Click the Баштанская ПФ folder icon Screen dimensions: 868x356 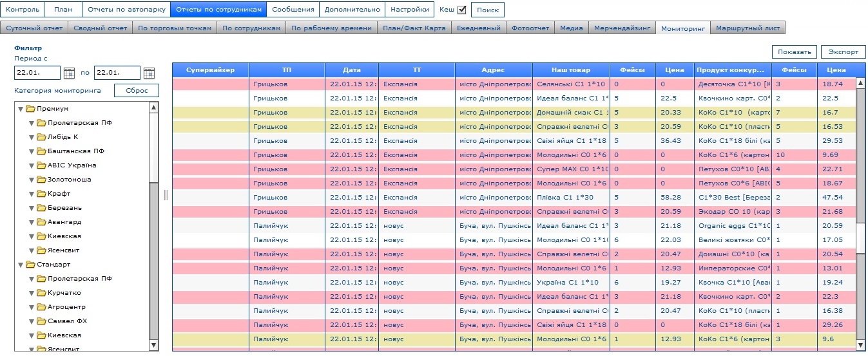click(41, 151)
